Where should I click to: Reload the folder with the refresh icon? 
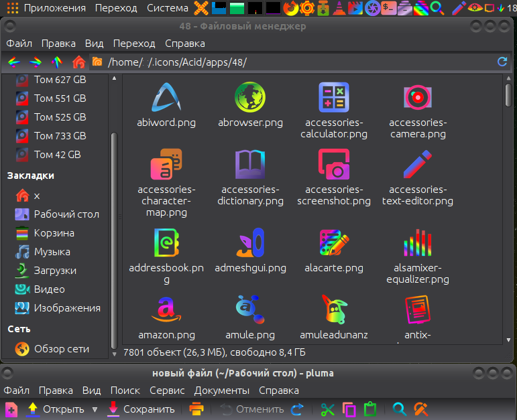tap(502, 62)
